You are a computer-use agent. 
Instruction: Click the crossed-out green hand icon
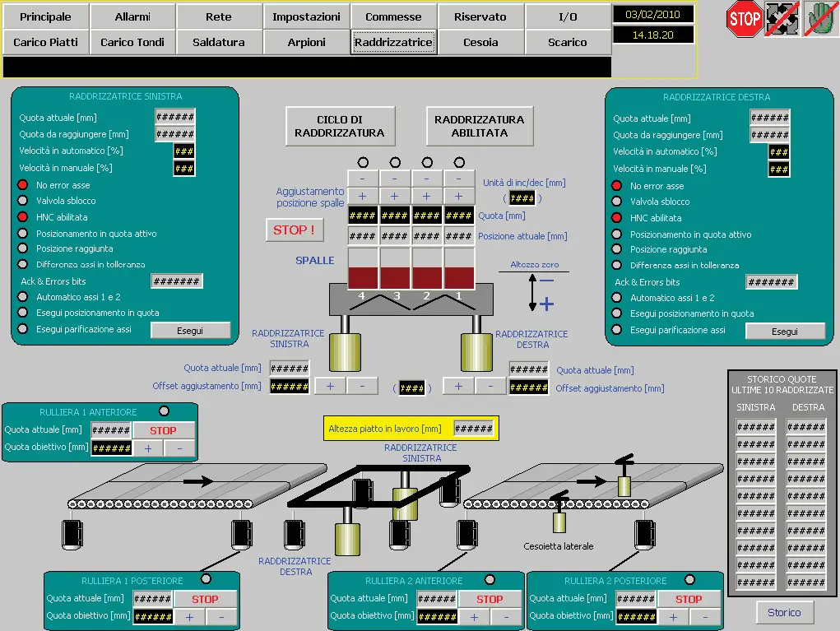click(819, 18)
